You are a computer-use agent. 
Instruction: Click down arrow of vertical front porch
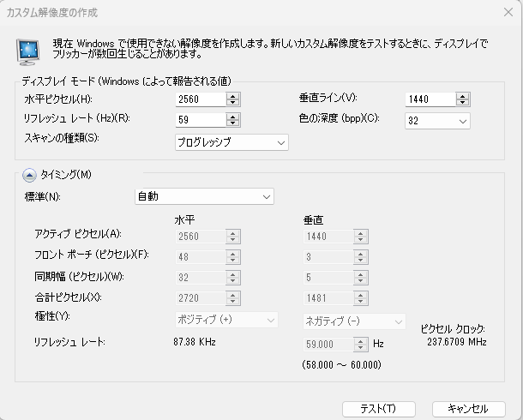pyautogui.click(x=361, y=261)
